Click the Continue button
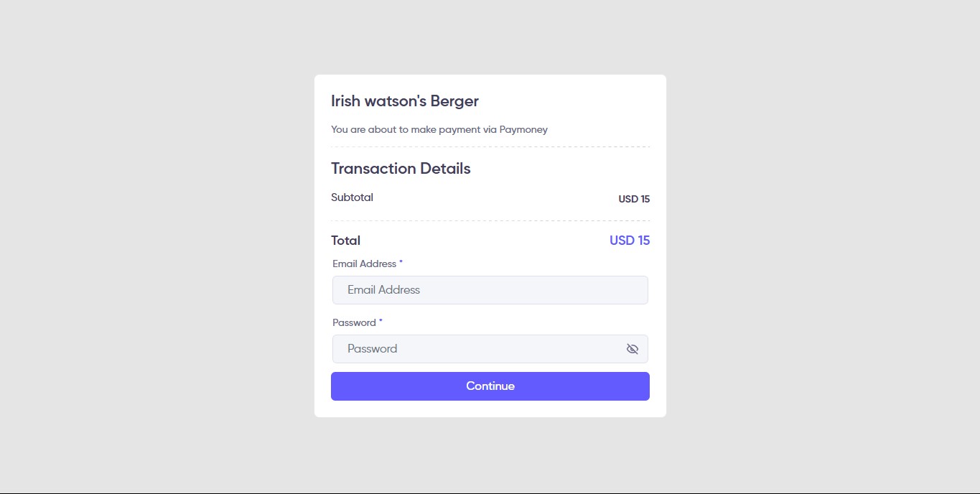 pos(490,386)
